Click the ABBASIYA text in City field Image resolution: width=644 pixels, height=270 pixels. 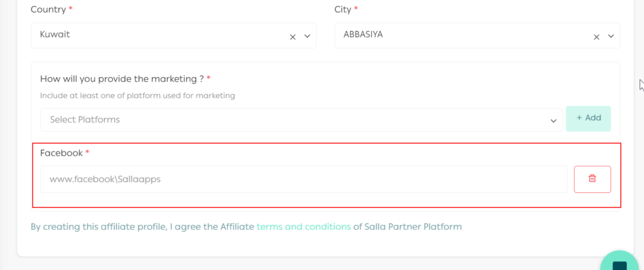tap(363, 35)
